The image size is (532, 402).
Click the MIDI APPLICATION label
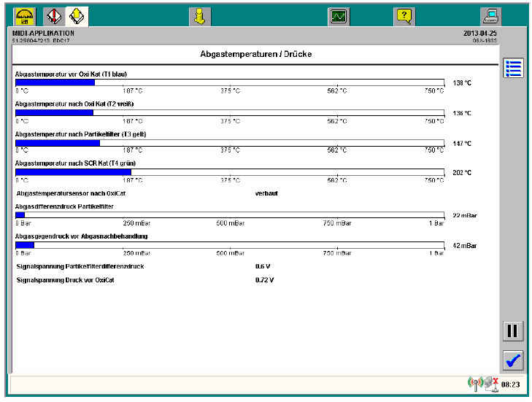tap(44, 33)
